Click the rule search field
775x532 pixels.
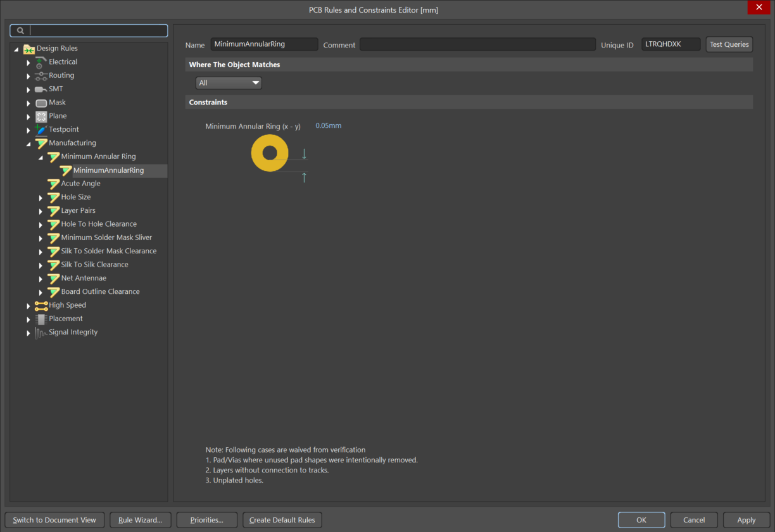[x=97, y=30]
